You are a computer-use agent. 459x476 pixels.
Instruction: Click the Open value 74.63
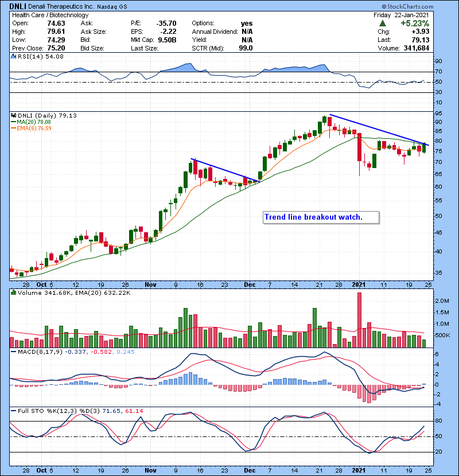coord(56,24)
